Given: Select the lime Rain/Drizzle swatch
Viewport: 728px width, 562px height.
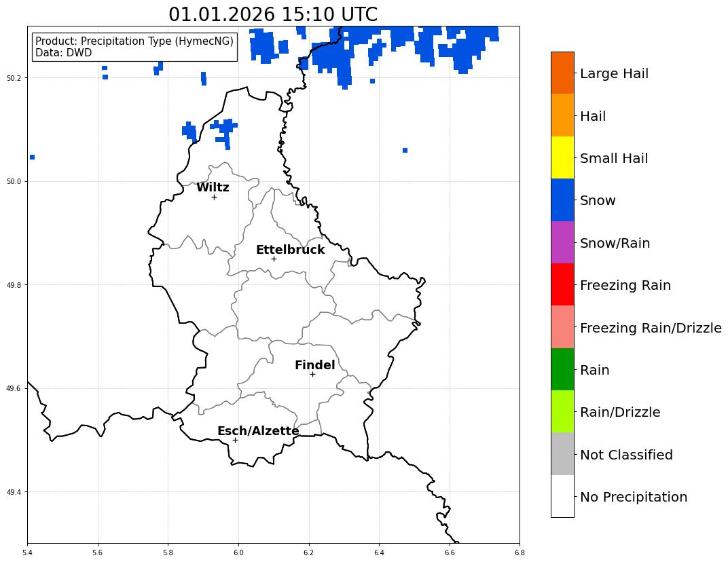Looking at the screenshot, I should [x=562, y=411].
